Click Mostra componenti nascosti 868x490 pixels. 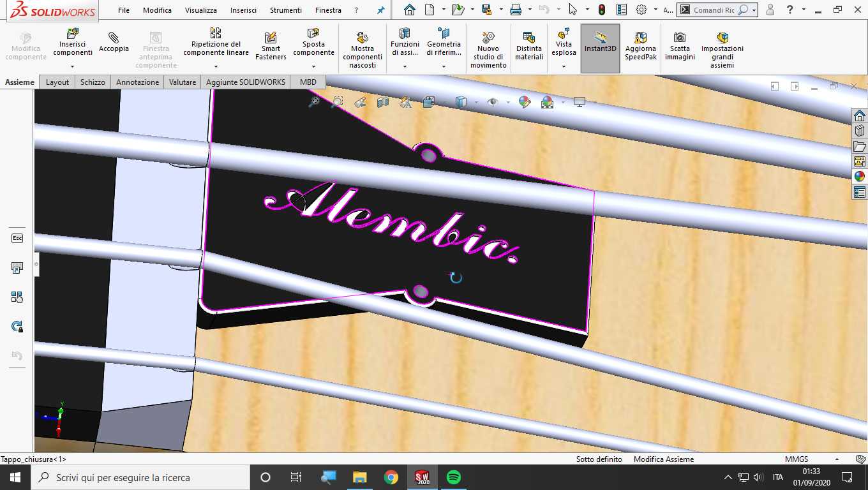coord(363,50)
